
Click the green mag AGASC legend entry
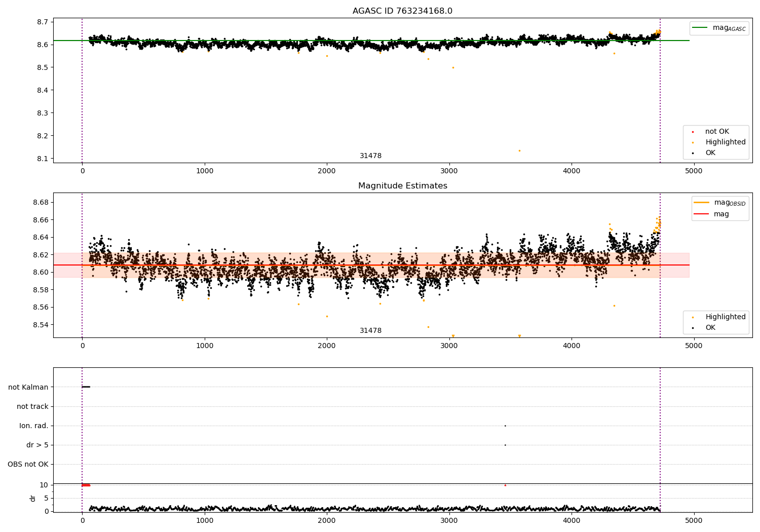pyautogui.click(x=719, y=28)
